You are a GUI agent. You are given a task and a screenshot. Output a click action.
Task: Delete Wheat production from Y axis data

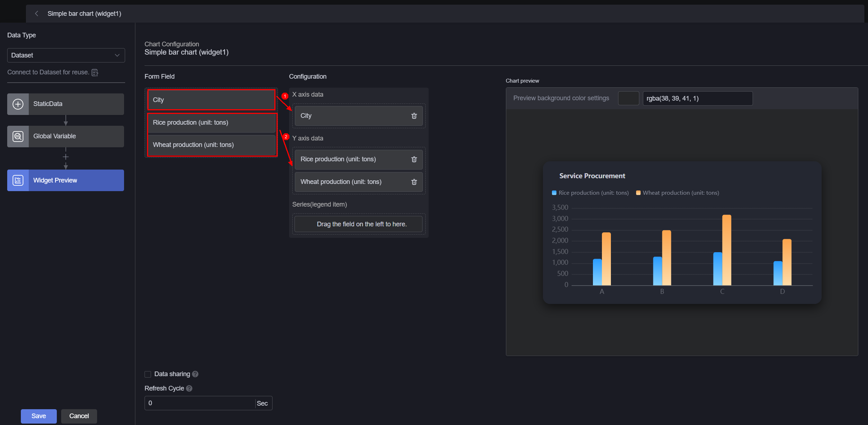414,182
